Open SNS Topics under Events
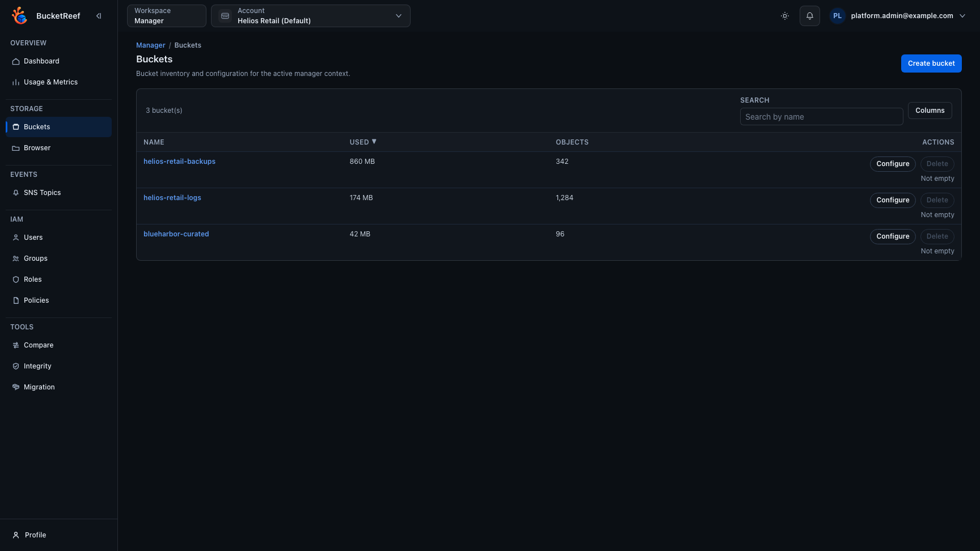The image size is (980, 551). click(x=58, y=193)
